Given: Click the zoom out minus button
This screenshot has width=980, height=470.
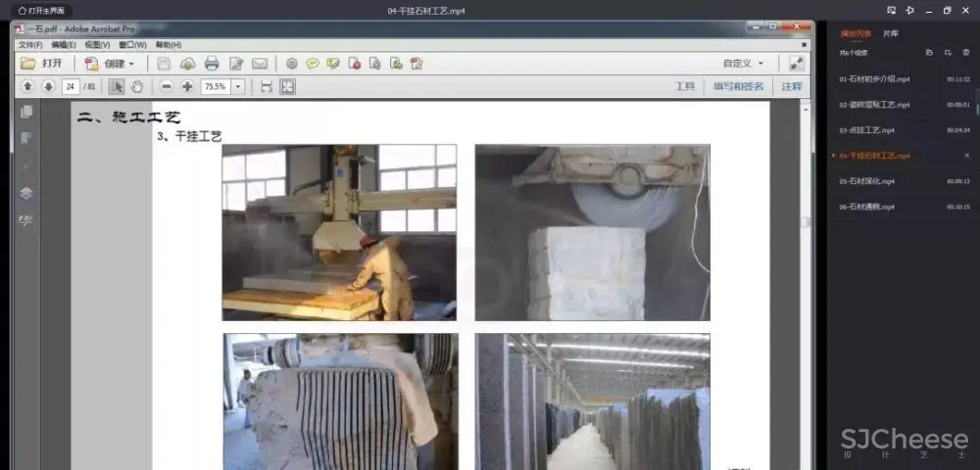Looking at the screenshot, I should tap(165, 86).
